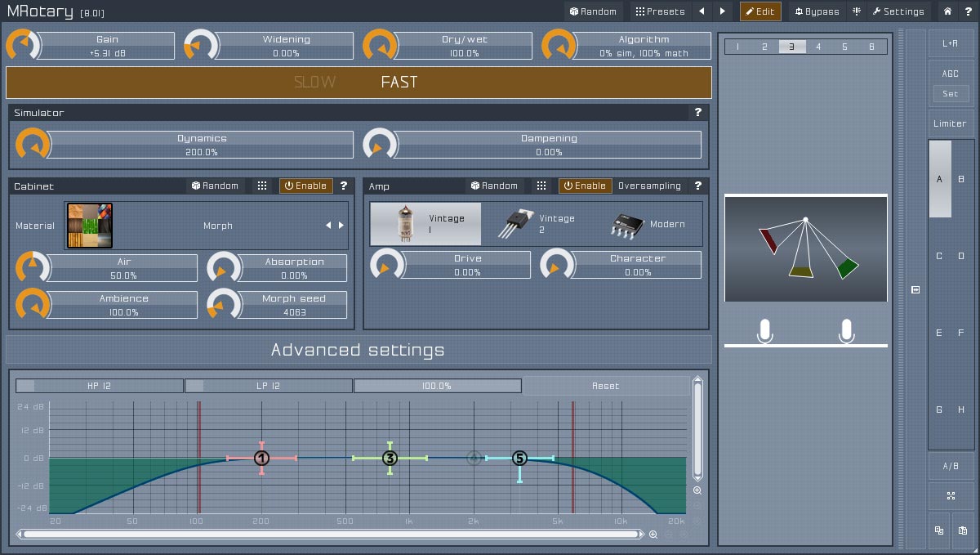
Task: Open the home icon in the title bar
Action: pyautogui.click(x=947, y=11)
